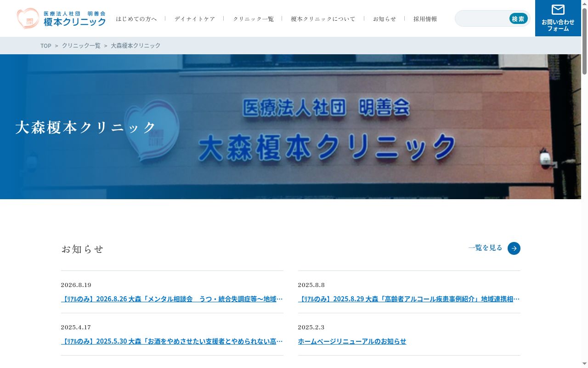Open the デイナイトケア menu item
Image resolution: width=588 pixels, height=368 pixels.
point(195,19)
